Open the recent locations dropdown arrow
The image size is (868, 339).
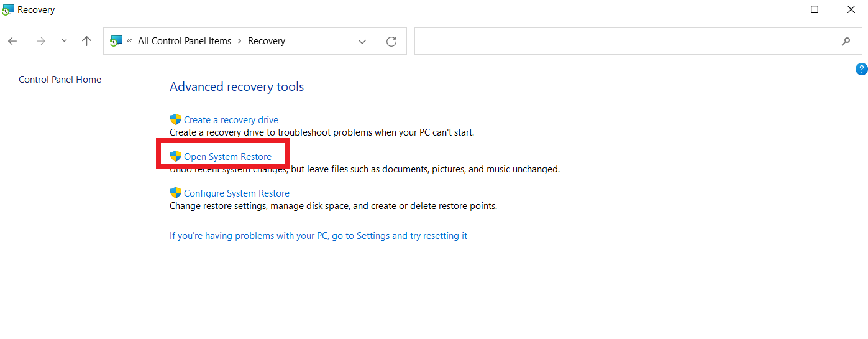[64, 41]
